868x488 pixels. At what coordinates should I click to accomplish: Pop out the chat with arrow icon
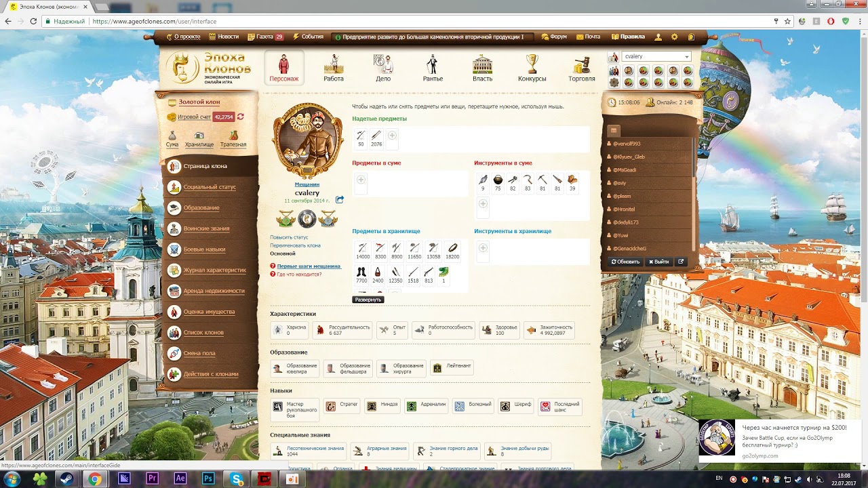[681, 262]
